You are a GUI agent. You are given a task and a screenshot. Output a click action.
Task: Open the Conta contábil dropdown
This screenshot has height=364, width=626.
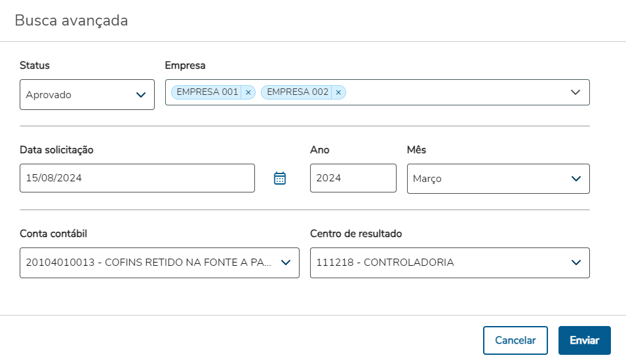(285, 263)
